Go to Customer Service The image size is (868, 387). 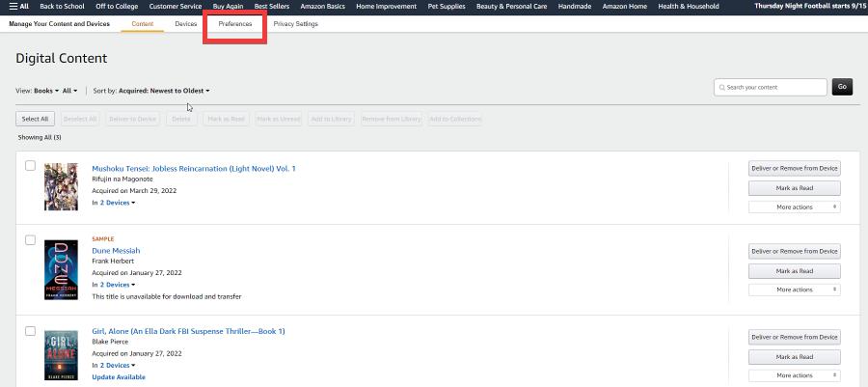[176, 6]
